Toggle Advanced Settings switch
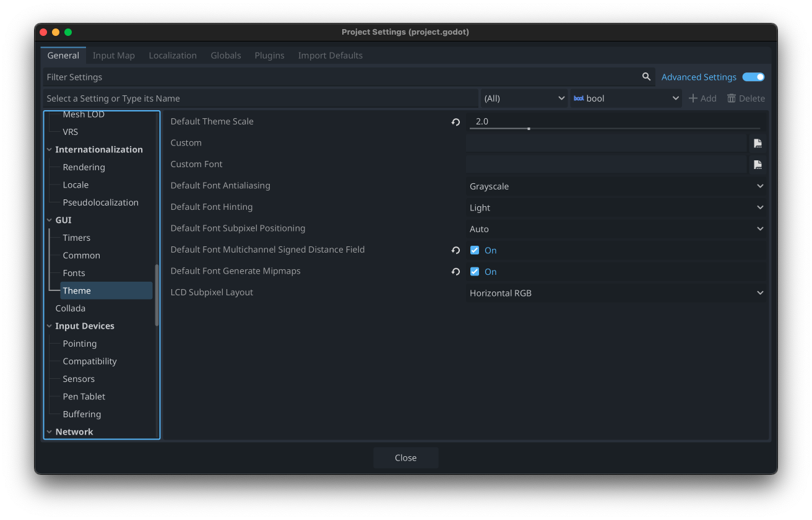This screenshot has height=520, width=812. [x=753, y=77]
